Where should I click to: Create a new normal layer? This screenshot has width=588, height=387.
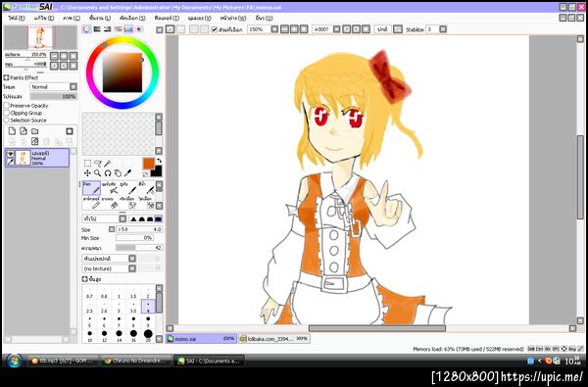coord(12,131)
